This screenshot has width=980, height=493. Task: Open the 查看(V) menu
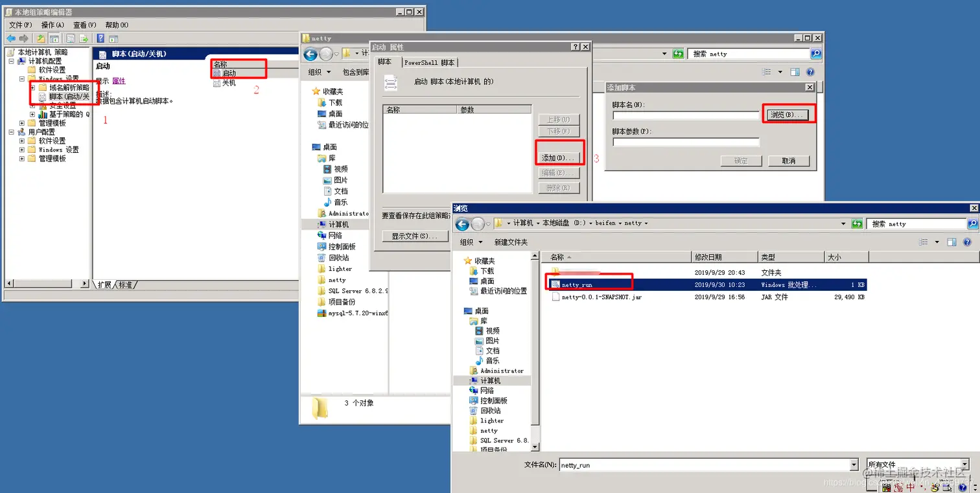tap(84, 25)
